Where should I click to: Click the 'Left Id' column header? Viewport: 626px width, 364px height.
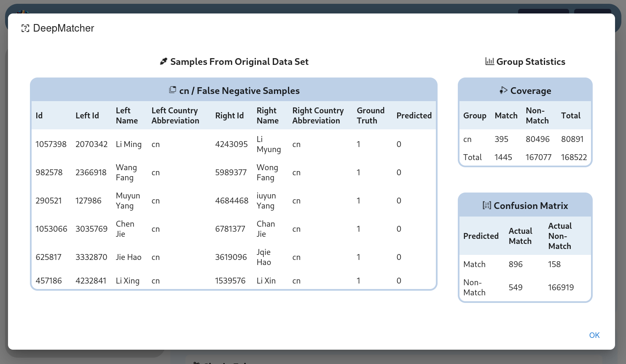[x=87, y=115]
